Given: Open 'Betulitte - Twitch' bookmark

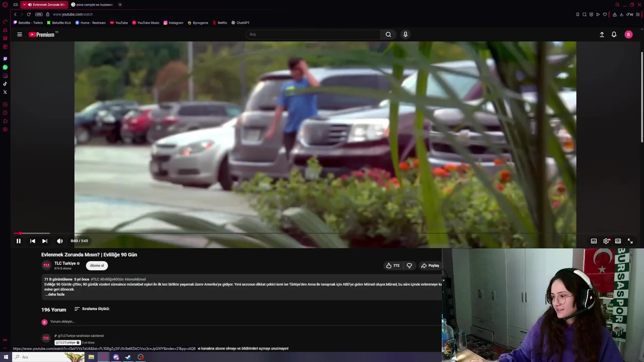Looking at the screenshot, I should click(x=28, y=23).
